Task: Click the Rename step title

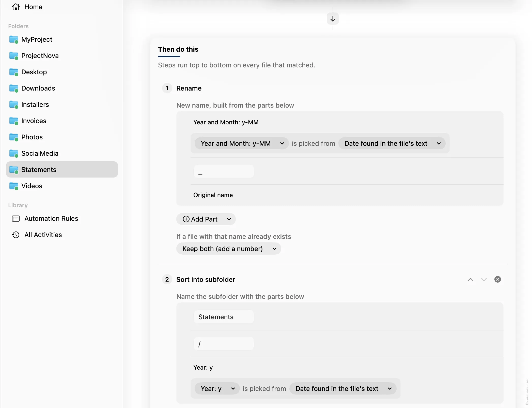Action: (189, 88)
